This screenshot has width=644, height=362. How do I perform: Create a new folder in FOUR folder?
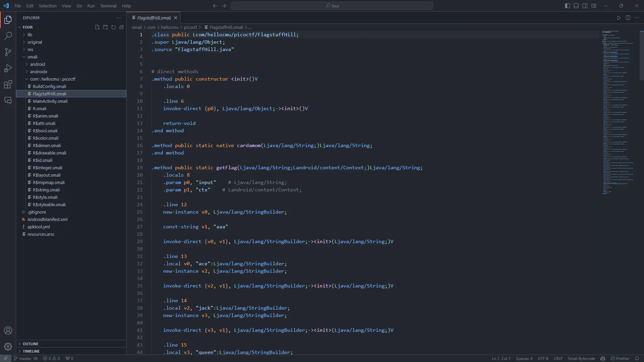[105, 27]
